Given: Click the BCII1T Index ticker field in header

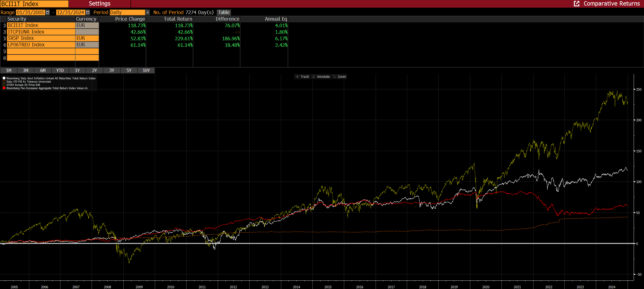Looking at the screenshot, I should (x=34, y=4).
